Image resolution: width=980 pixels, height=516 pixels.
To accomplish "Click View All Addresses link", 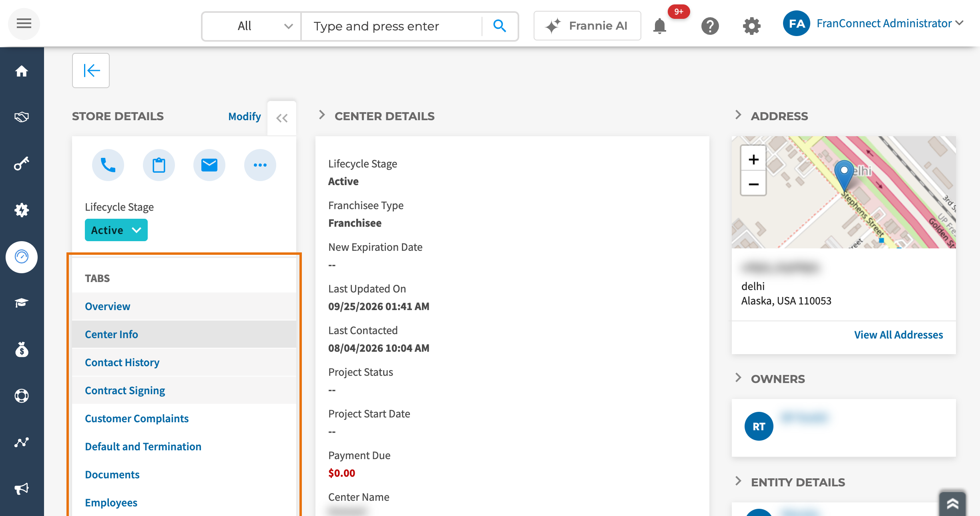I will click(898, 335).
